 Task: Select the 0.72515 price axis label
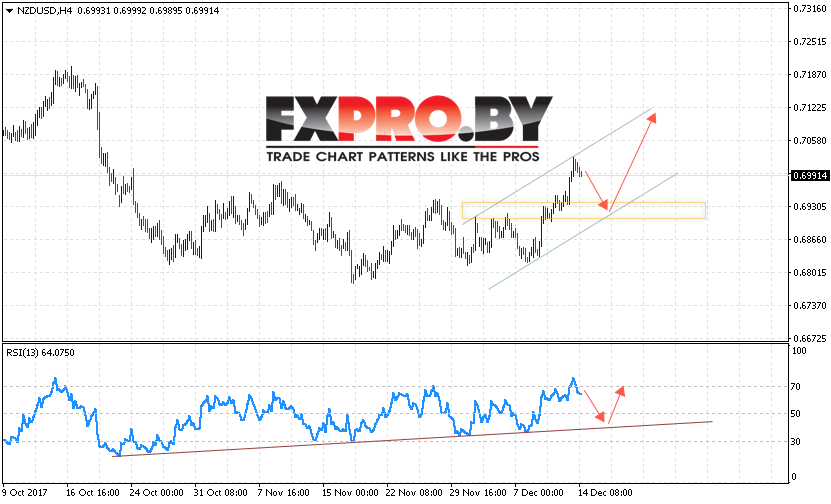(810, 42)
